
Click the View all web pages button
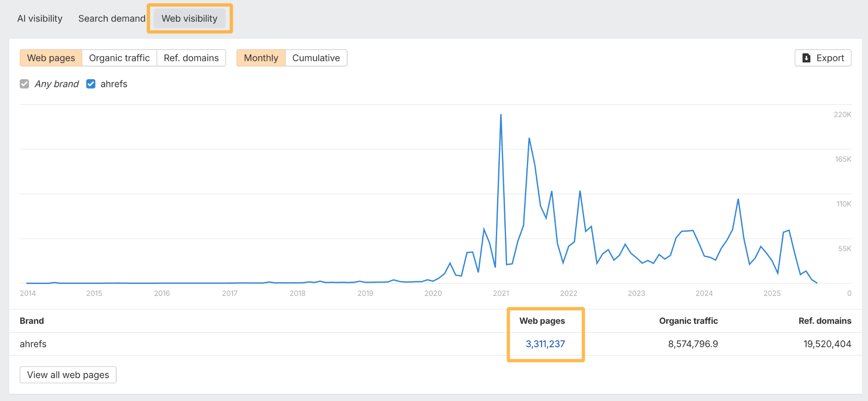[67, 374]
